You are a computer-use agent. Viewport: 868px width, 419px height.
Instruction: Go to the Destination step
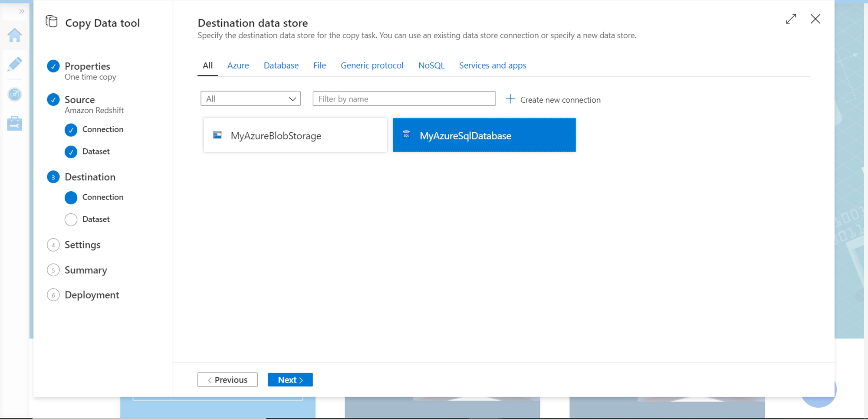click(x=90, y=177)
